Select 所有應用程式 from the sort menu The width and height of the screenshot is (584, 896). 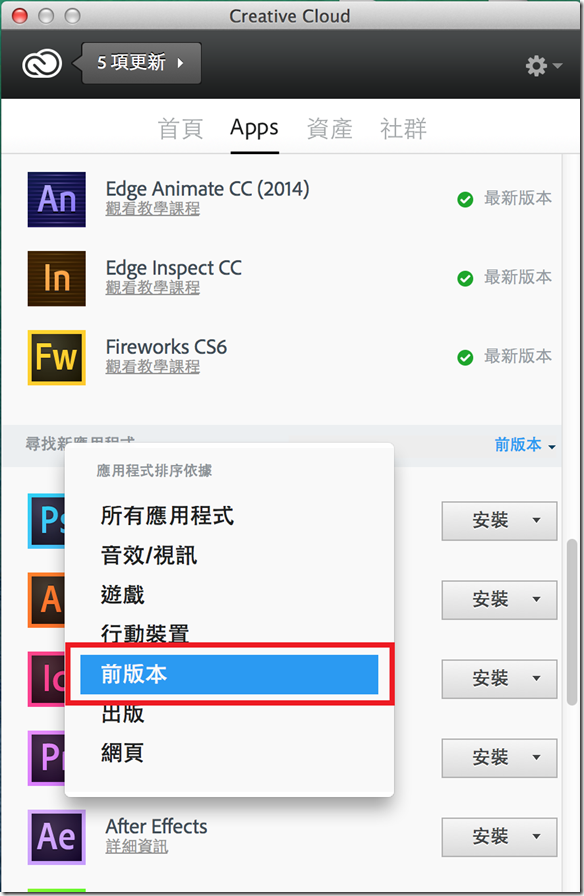click(167, 515)
